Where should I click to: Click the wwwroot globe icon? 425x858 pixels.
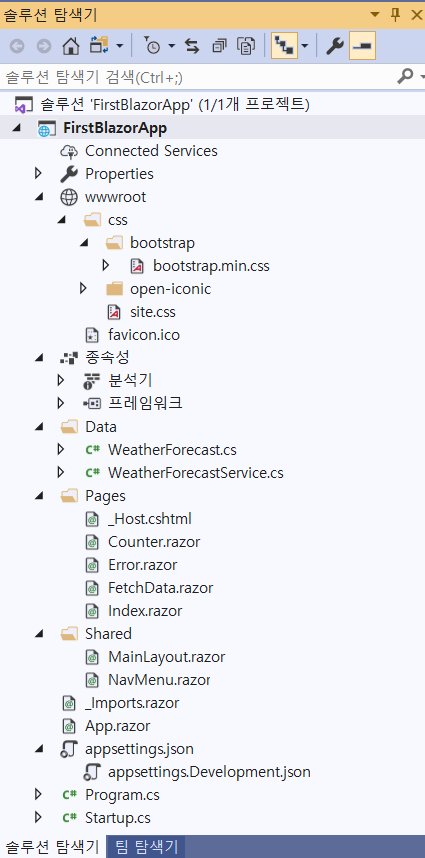click(x=69, y=197)
